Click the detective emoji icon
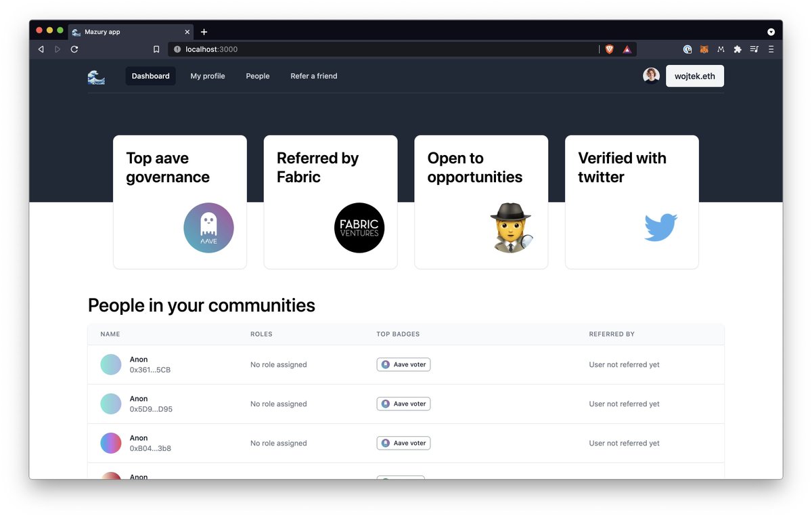The width and height of the screenshot is (812, 518). pyautogui.click(x=512, y=228)
